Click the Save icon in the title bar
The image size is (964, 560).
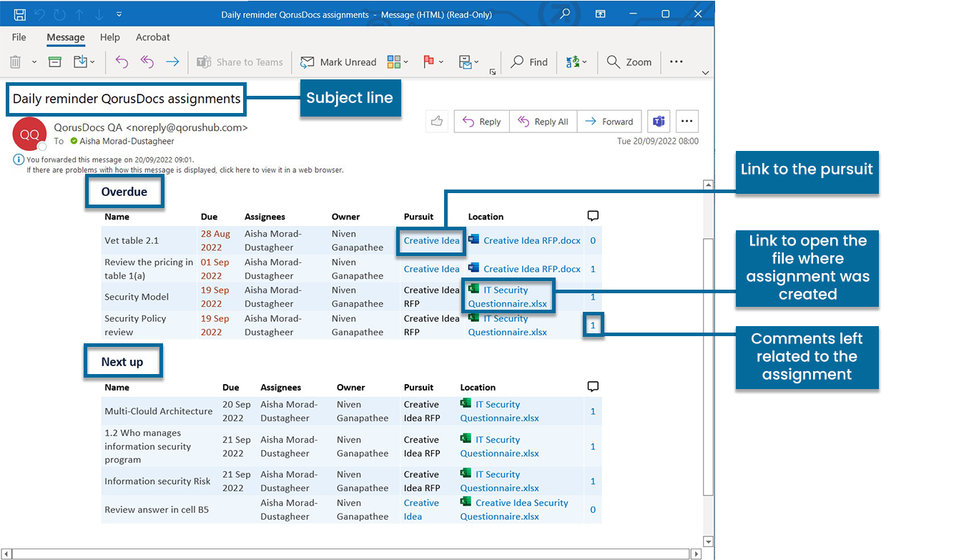[x=20, y=14]
